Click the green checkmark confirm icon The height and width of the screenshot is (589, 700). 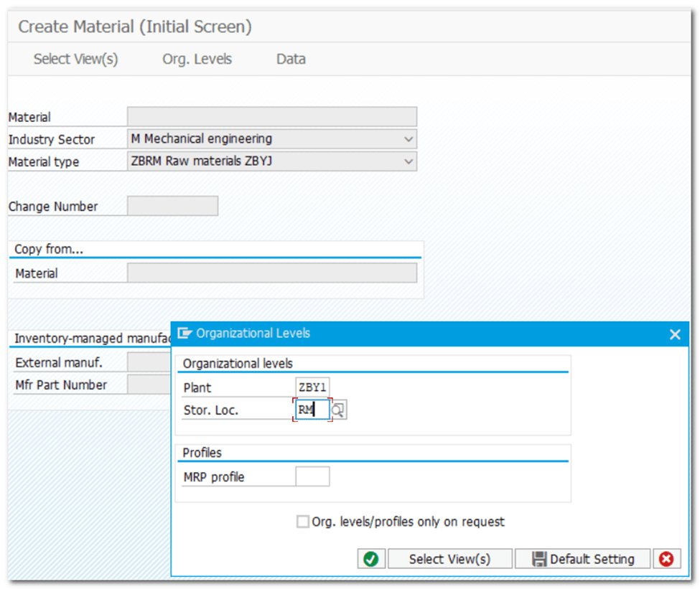point(371,559)
